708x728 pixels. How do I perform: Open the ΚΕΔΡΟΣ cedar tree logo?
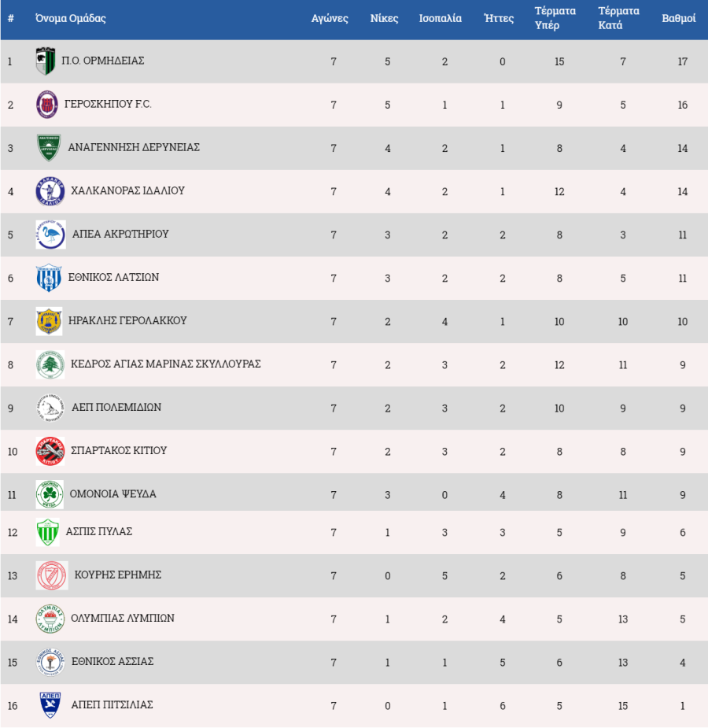50,364
